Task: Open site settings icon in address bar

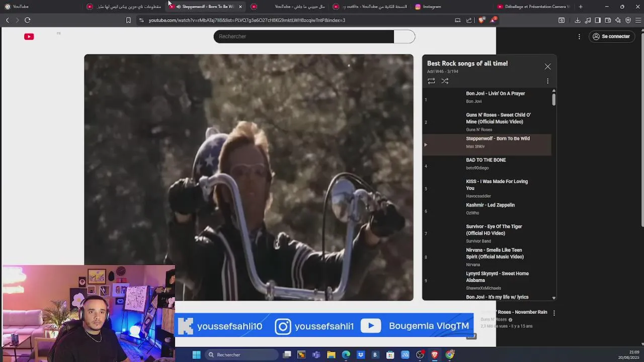Action: pyautogui.click(x=141, y=20)
